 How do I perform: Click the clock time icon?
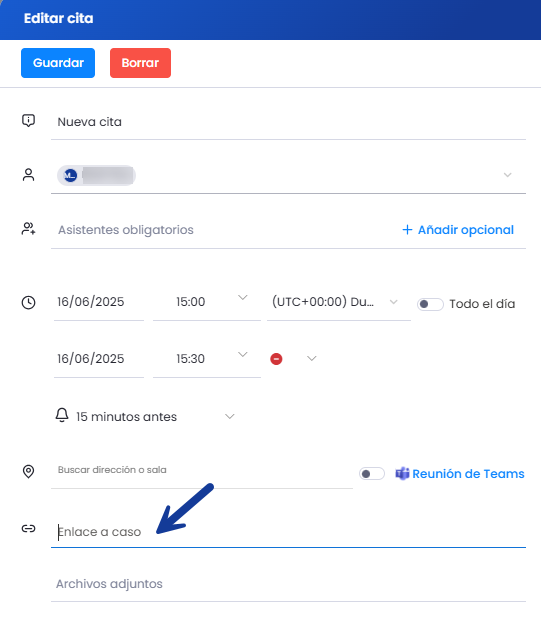(28, 303)
